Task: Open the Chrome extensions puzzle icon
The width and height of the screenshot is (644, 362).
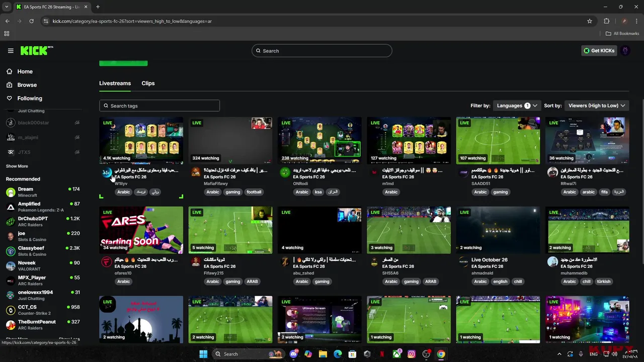Action: pyautogui.click(x=606, y=21)
